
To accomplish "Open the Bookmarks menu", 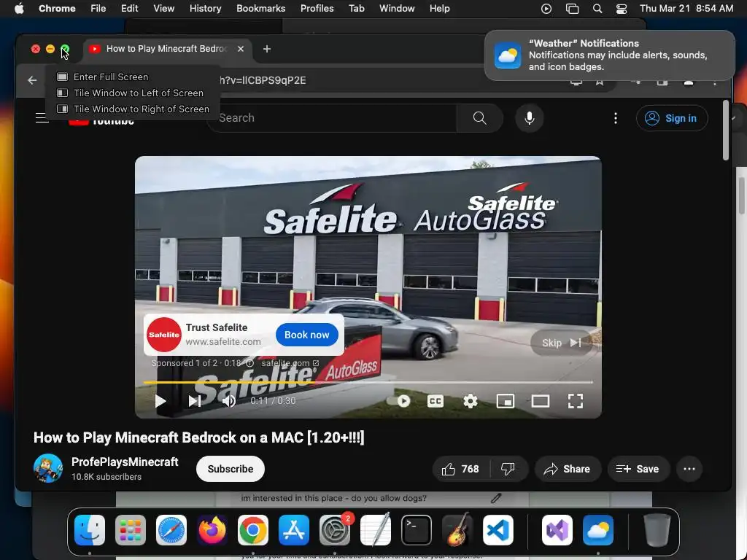I will pyautogui.click(x=260, y=8).
